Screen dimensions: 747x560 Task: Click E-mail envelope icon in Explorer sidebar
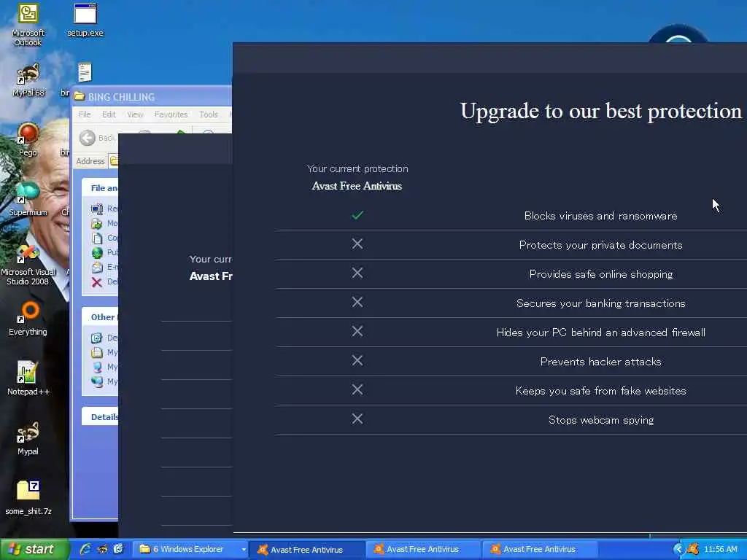pyautogui.click(x=97, y=267)
